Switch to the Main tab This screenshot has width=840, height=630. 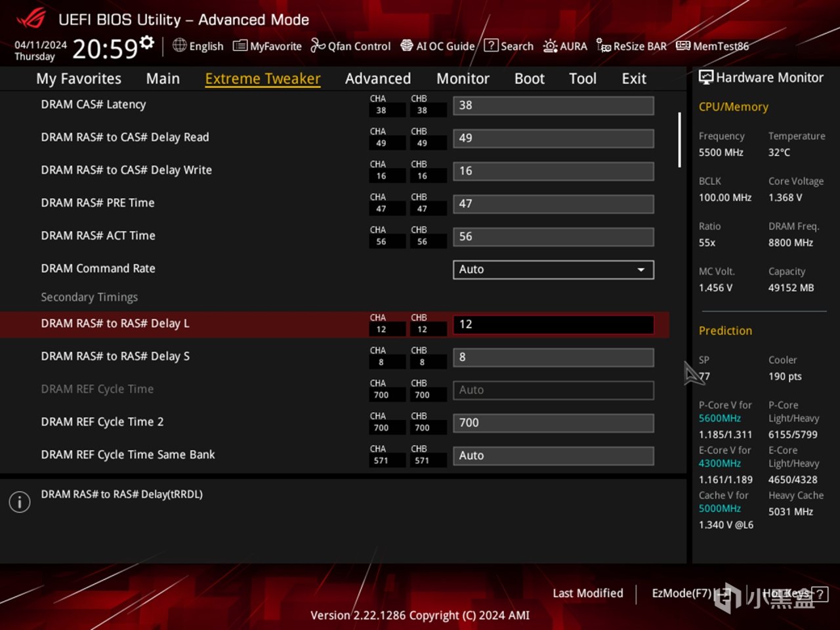click(163, 79)
